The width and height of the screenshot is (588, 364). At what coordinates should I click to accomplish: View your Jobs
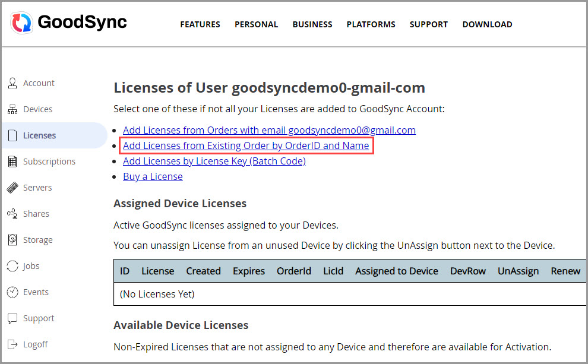pyautogui.click(x=31, y=265)
